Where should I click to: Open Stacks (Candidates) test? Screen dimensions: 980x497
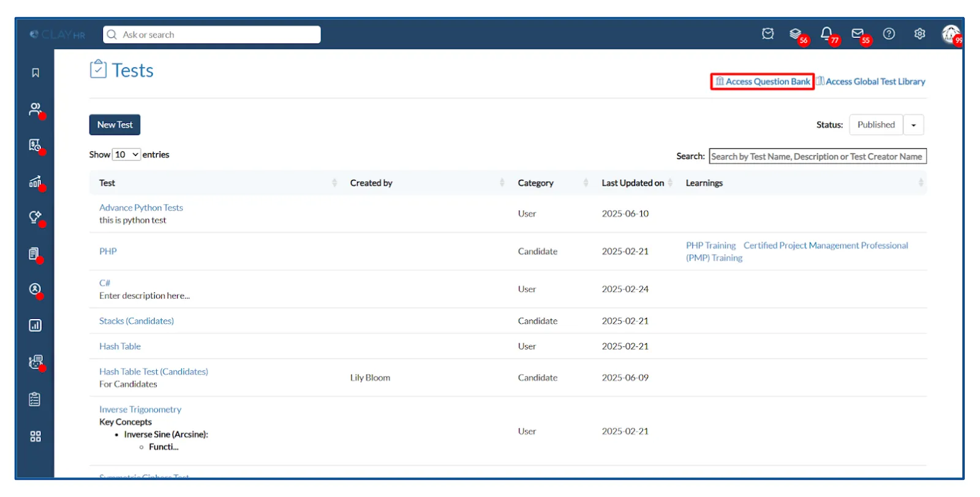click(137, 321)
